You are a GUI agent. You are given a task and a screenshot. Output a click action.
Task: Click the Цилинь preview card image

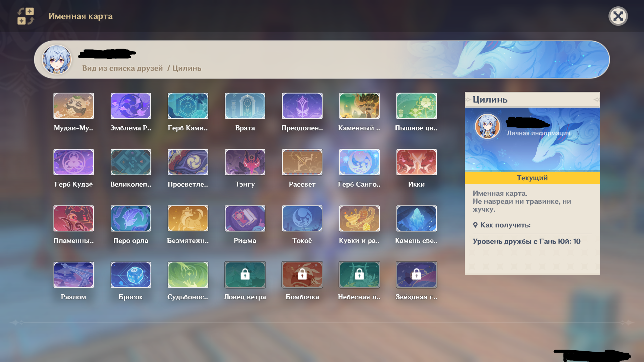coord(532,139)
